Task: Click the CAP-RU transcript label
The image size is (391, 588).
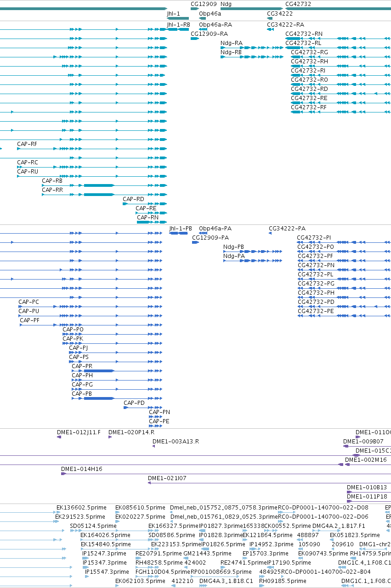Action: [28, 172]
